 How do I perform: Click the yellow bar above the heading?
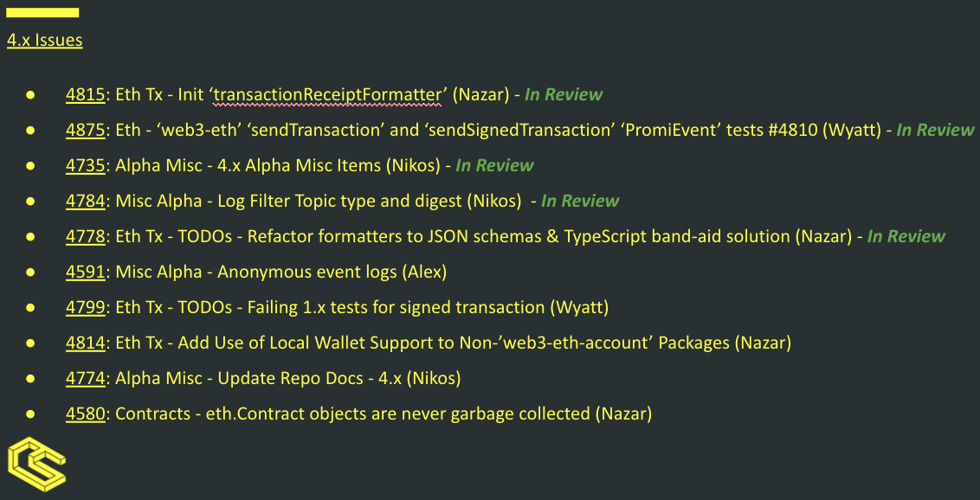tap(42, 12)
